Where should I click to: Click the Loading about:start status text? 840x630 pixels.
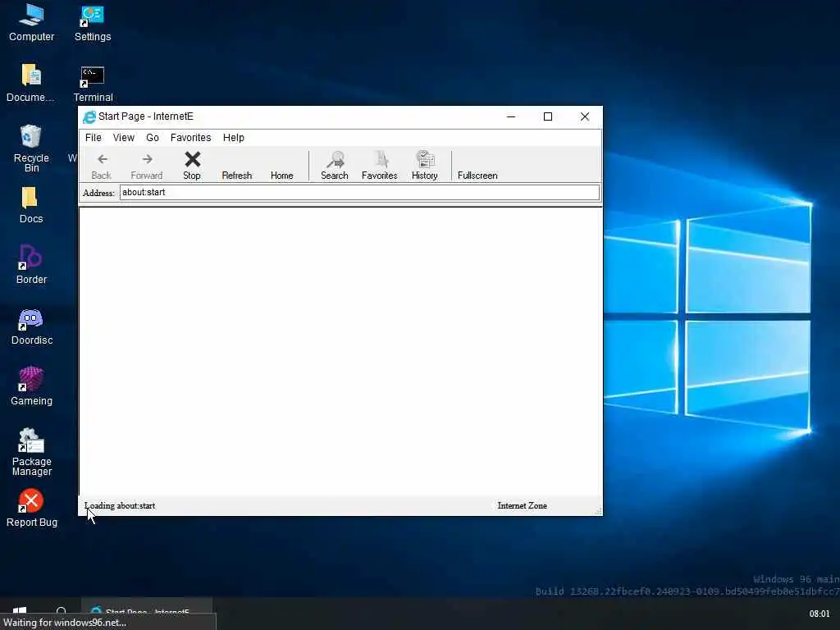tap(120, 505)
